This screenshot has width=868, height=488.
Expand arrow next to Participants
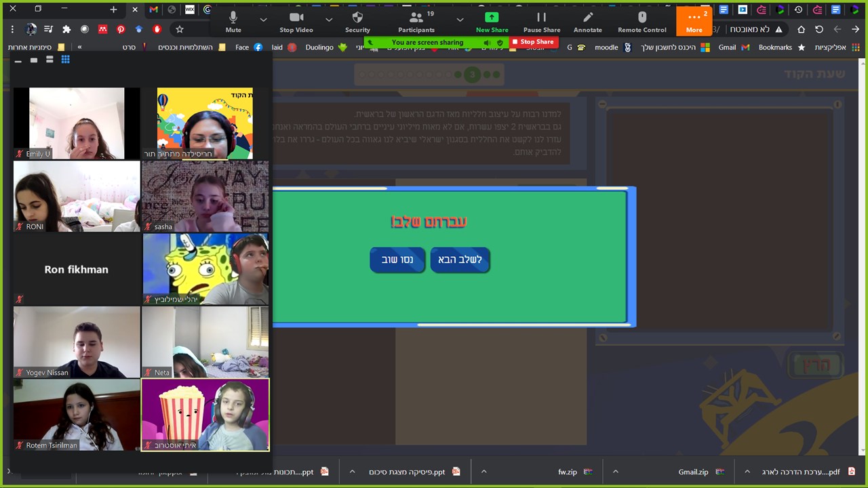tap(460, 20)
